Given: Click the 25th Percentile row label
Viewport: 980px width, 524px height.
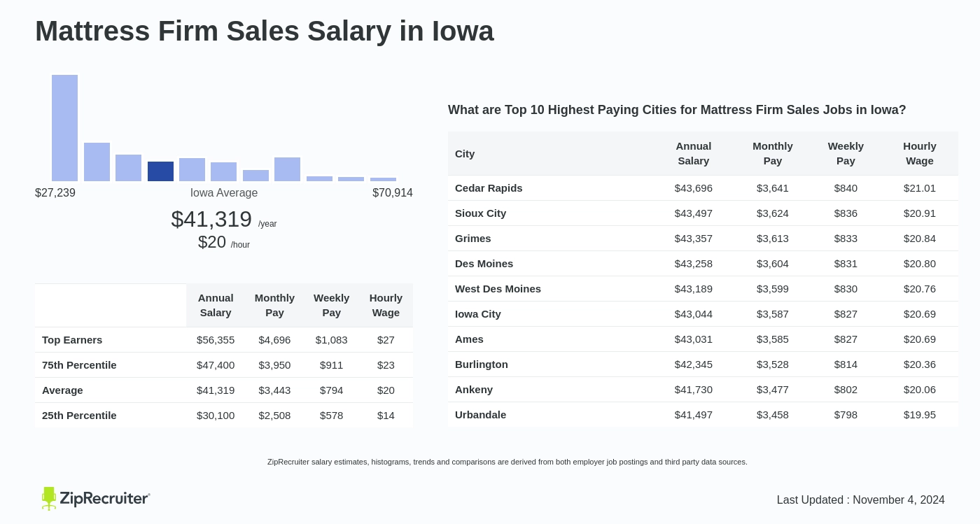Looking at the screenshot, I should click(79, 416).
